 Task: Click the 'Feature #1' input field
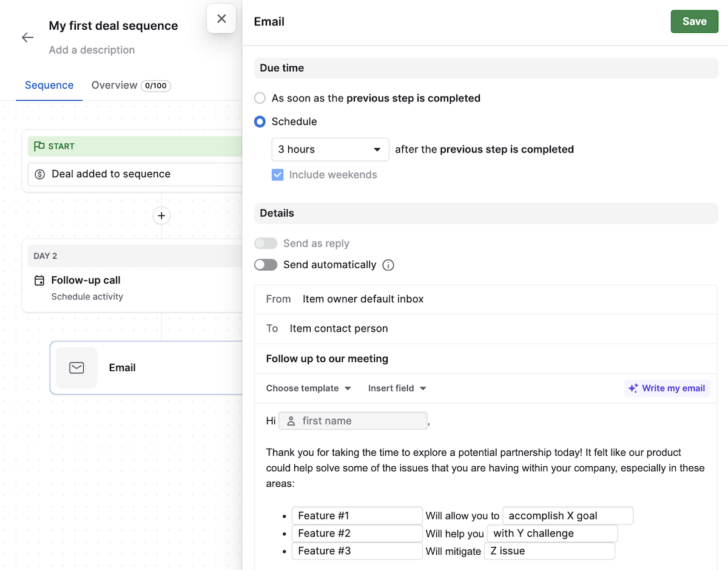[x=357, y=515]
